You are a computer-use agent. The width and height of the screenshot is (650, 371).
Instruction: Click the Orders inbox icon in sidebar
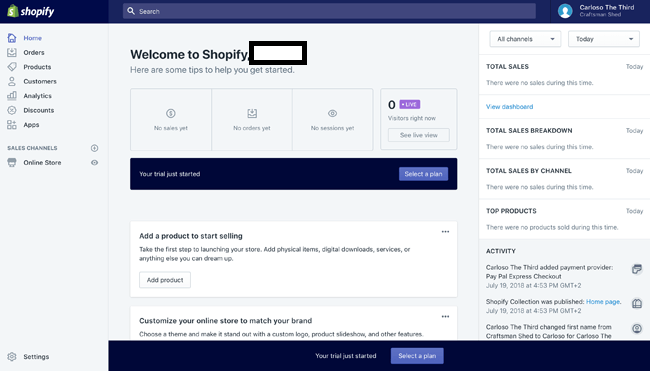click(x=12, y=53)
